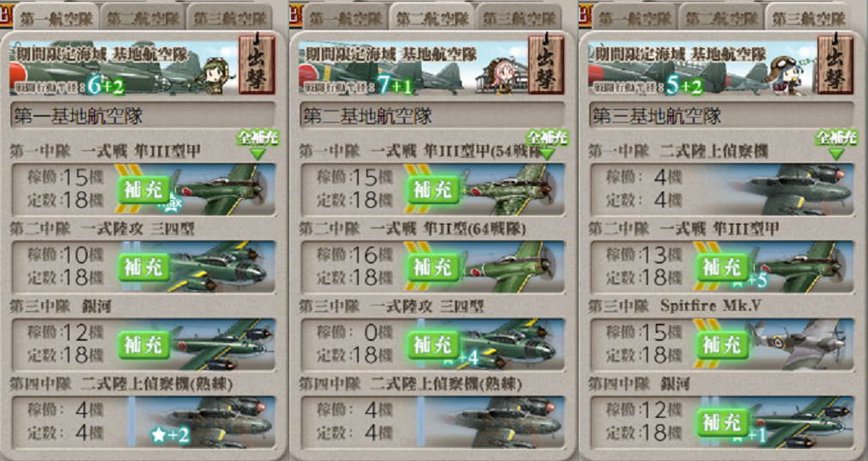
Task: Resupply 一式陸攻 三四型 with 0 planes operational
Action: point(434,345)
